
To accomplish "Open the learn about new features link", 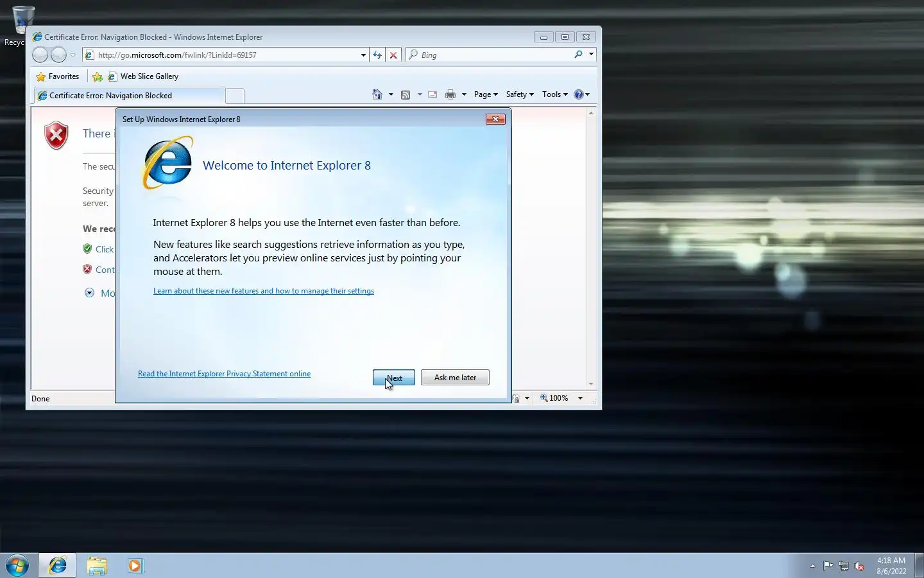I will (264, 291).
